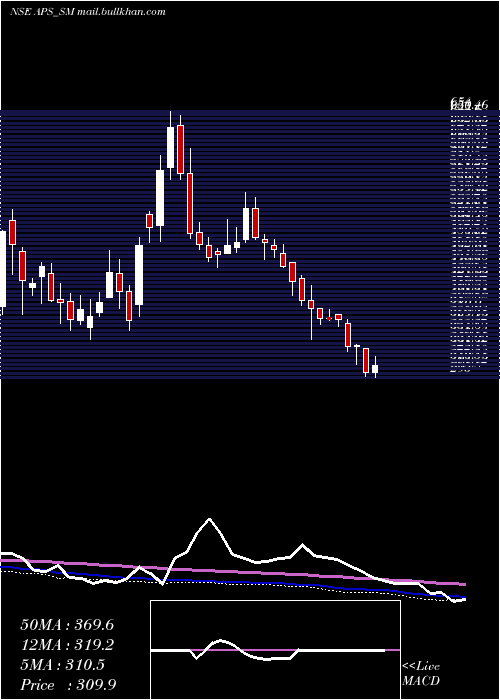Click the 12MA : 319.2 value
The height and width of the screenshot is (700, 500).
coord(67,645)
